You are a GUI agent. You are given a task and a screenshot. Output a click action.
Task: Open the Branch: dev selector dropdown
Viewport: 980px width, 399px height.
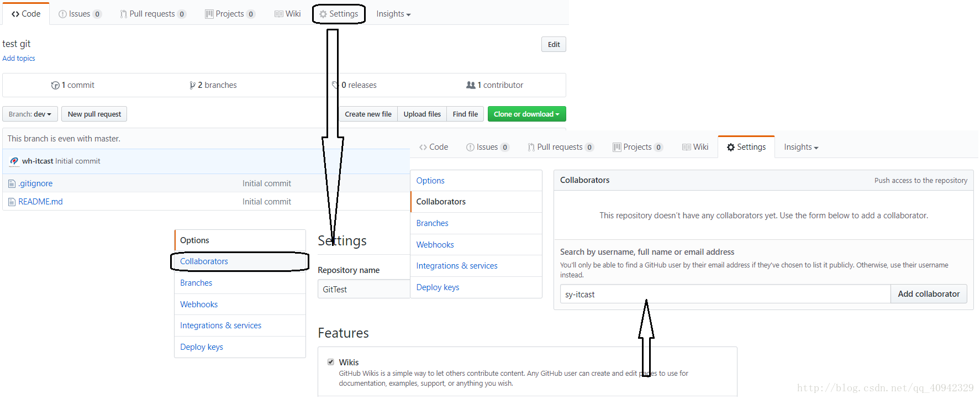(30, 114)
